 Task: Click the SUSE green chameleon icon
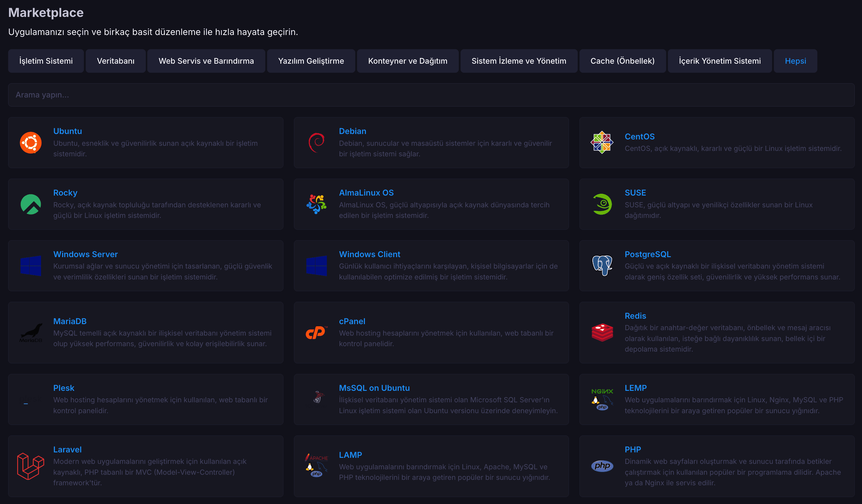point(602,204)
